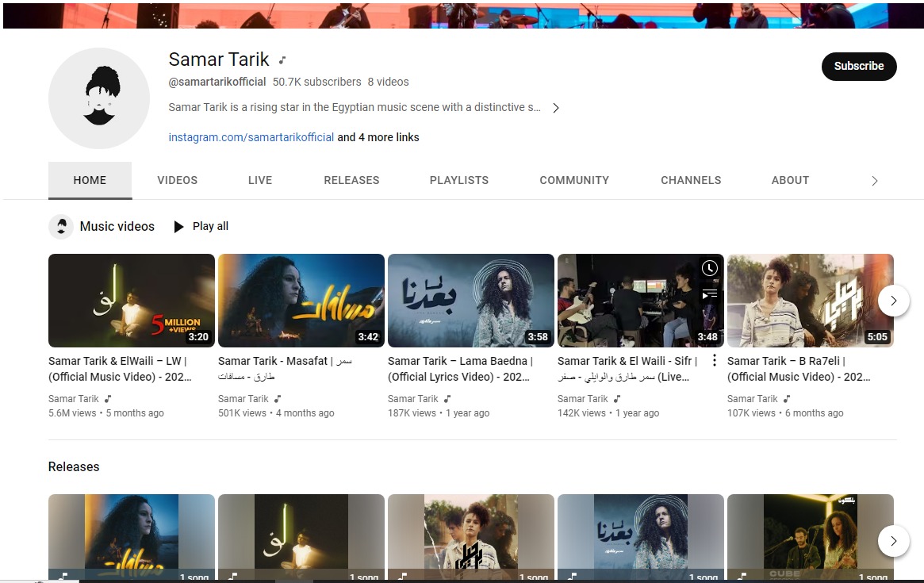924x583 pixels.
Task: Click the small avatar next to Music videos
Action: (61, 227)
